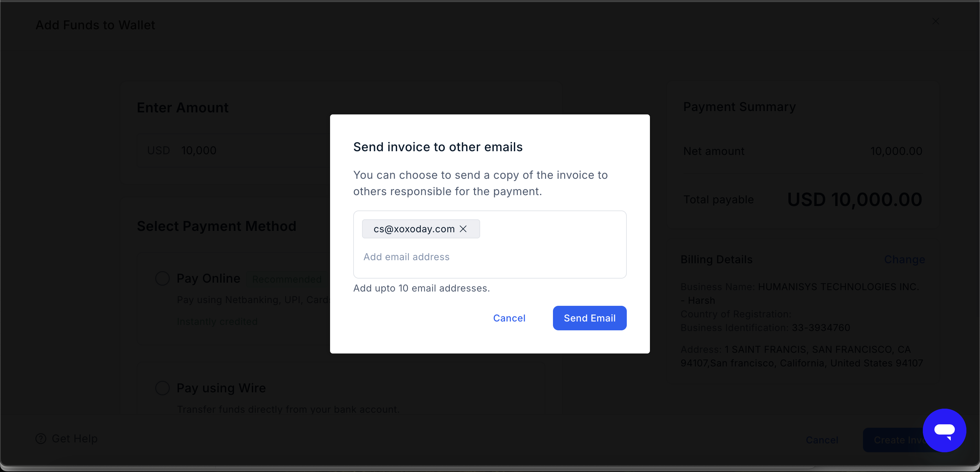This screenshot has width=980, height=472.
Task: Click the 'Business Identification: 33-3934760' line
Action: (765, 328)
